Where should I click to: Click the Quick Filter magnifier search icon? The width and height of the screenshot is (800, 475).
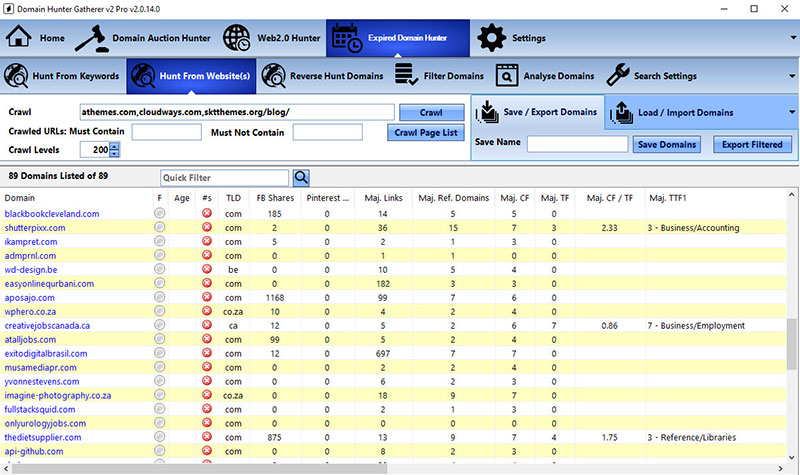(301, 177)
